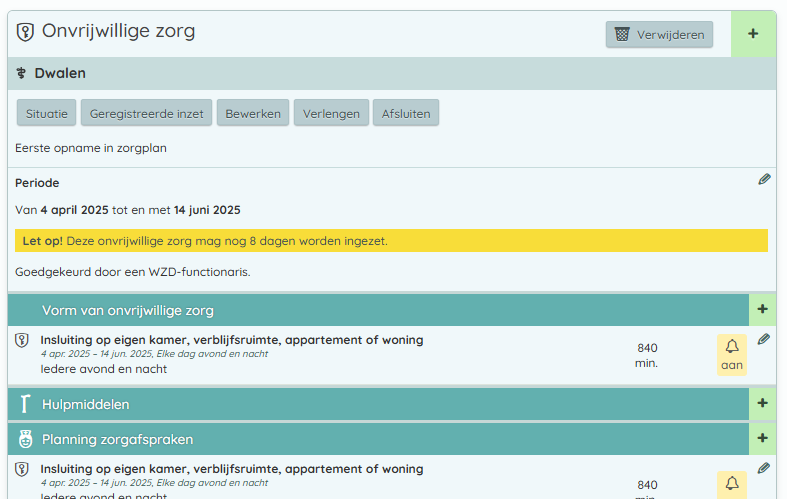Click the Afsluiten button
Screen dimensions: 787x499
tap(406, 113)
